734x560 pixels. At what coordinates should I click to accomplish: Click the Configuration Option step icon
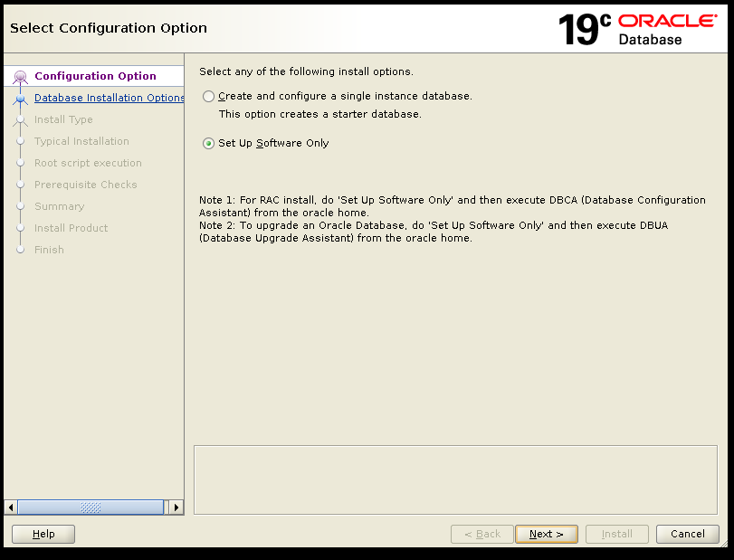pyautogui.click(x=20, y=77)
